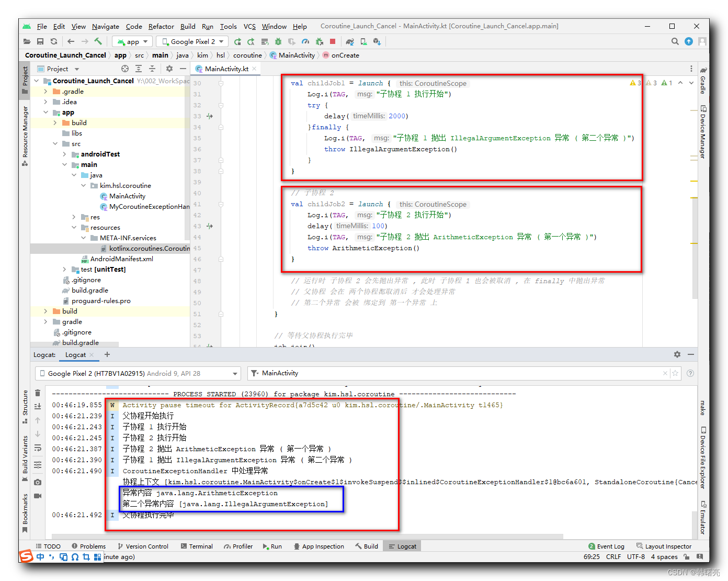Open the Device Manager toolbar icon
Image resolution: width=728 pixels, height=581 pixels.
363,41
